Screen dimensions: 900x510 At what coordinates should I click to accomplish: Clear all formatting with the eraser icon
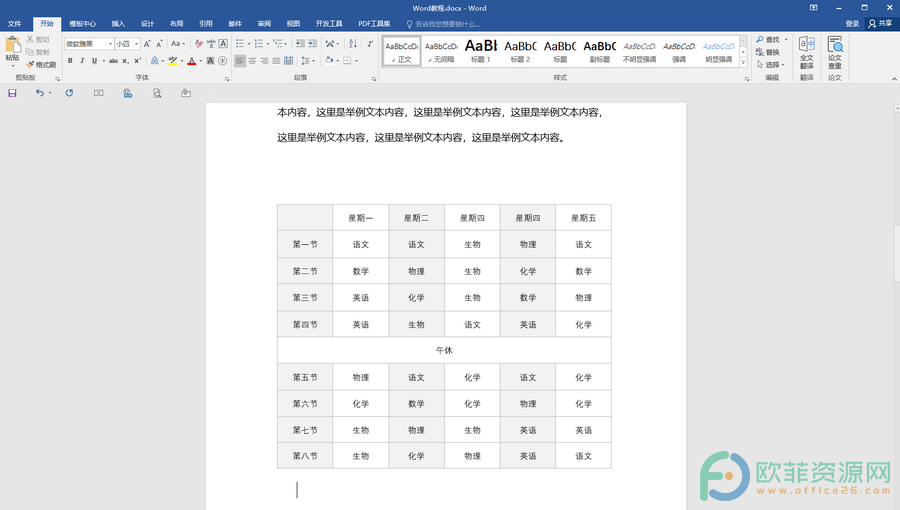[199, 44]
